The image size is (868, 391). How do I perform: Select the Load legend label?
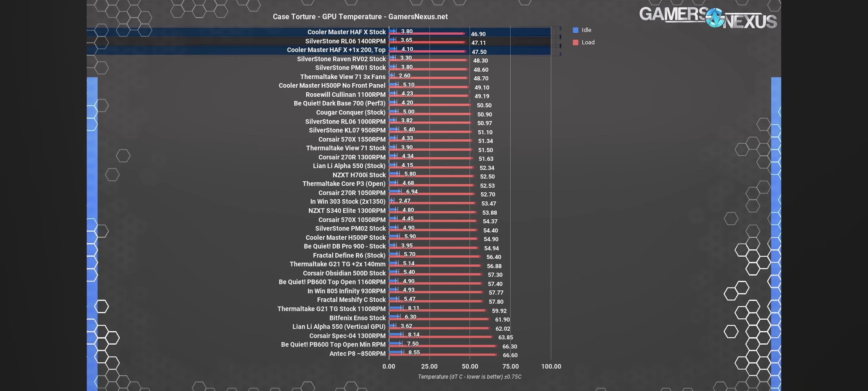[588, 42]
